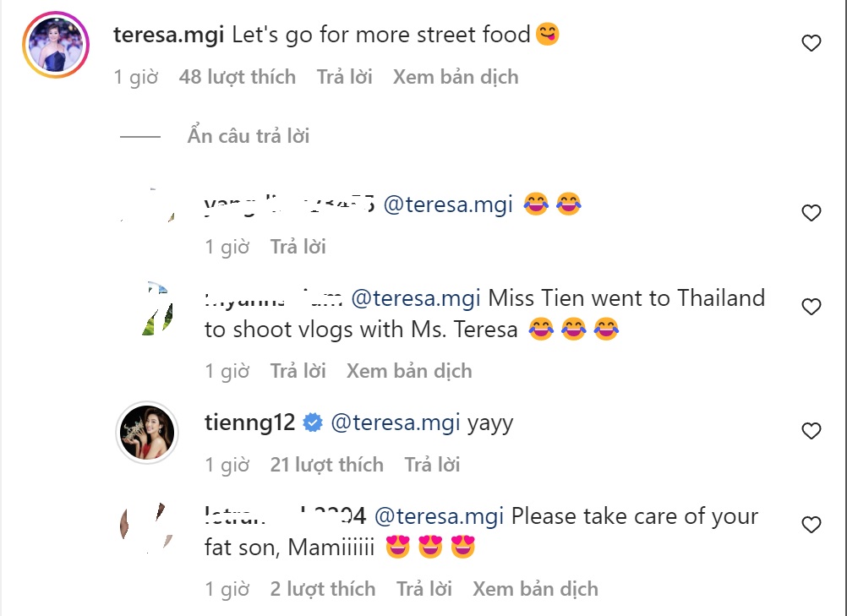
Task: Open the tienng12 username link
Action: click(x=249, y=422)
